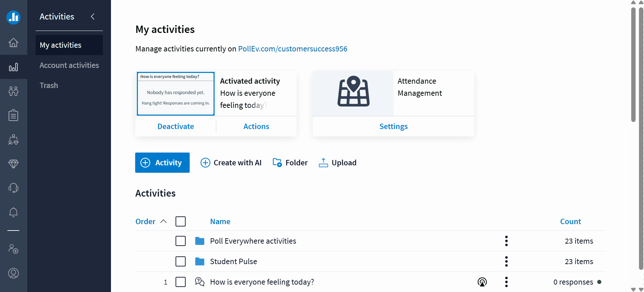Click the activated broadcast icon on poll row

click(x=482, y=282)
